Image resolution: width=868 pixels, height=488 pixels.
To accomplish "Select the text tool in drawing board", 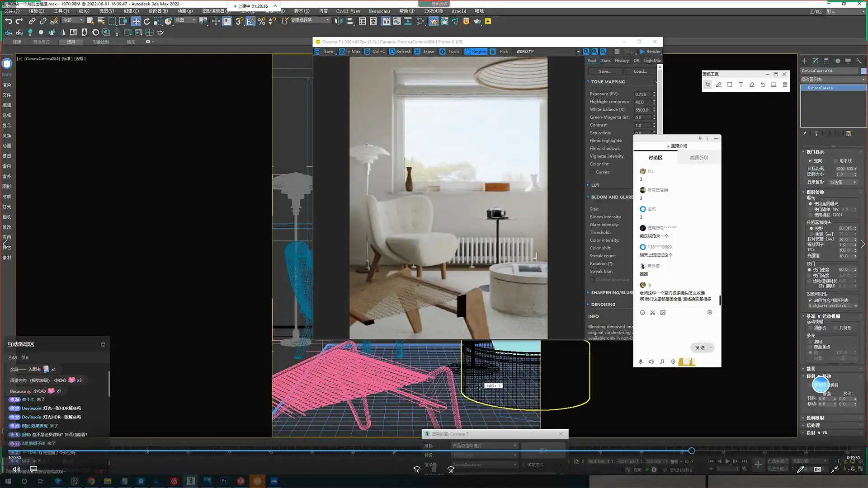I will [741, 84].
